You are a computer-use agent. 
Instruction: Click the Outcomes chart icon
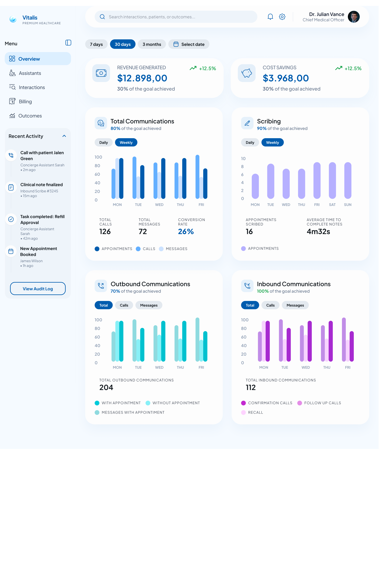(12, 116)
